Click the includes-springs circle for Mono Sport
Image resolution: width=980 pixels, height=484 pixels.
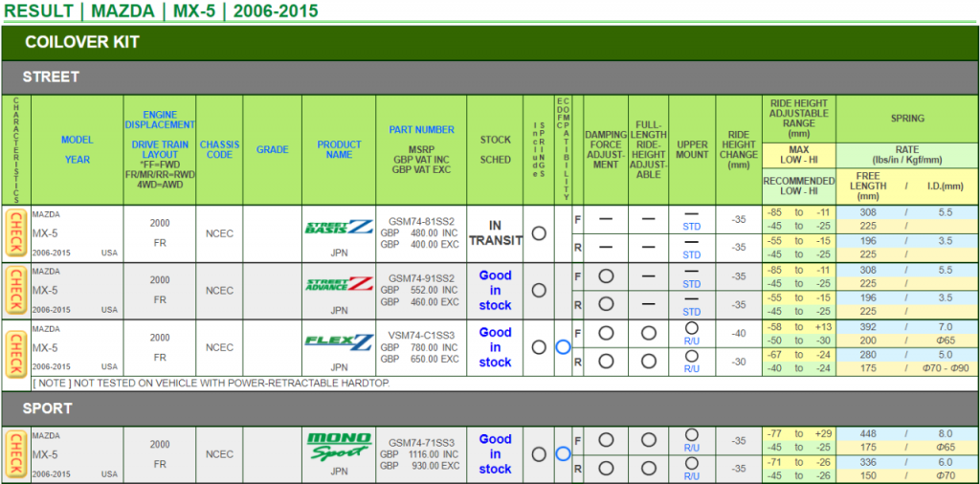point(539,454)
